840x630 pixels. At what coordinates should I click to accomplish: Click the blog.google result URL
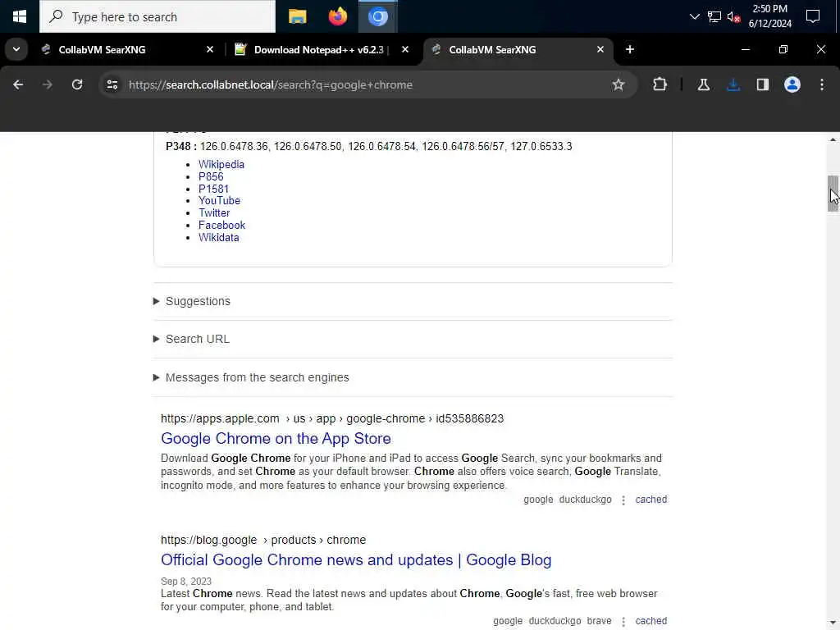point(263,540)
